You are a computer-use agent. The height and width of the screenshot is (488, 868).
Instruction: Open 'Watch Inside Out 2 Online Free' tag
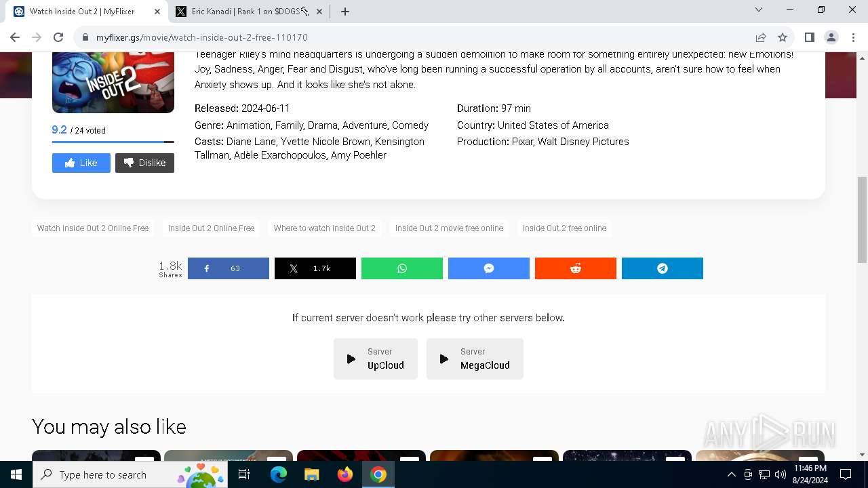tap(93, 228)
